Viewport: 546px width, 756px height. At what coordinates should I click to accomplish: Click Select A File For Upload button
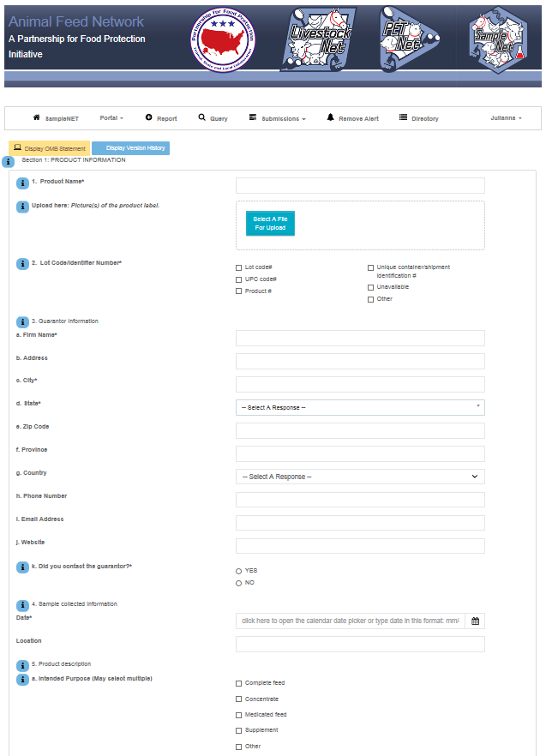[270, 224]
